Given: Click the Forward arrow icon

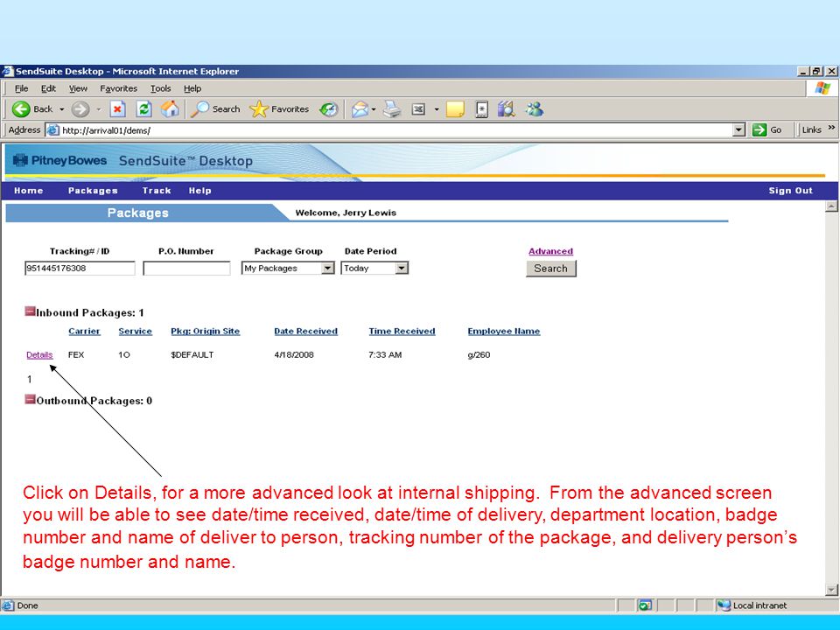Looking at the screenshot, I should 80,109.
